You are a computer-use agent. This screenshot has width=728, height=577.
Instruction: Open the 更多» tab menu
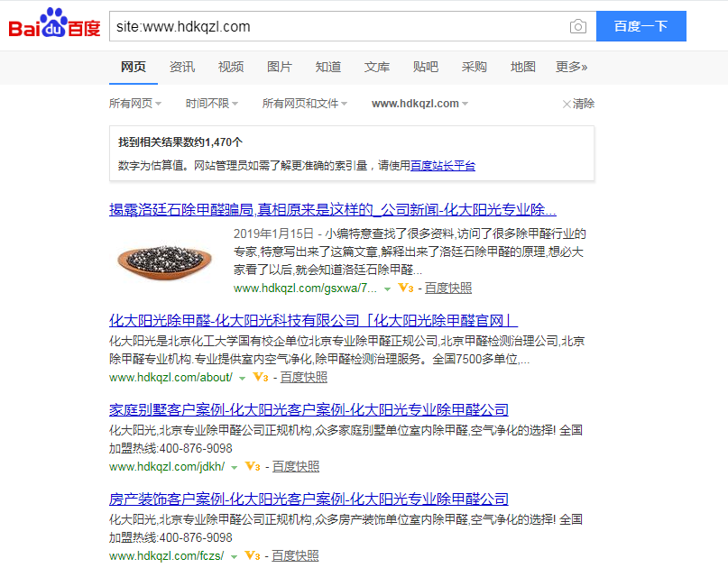click(571, 67)
